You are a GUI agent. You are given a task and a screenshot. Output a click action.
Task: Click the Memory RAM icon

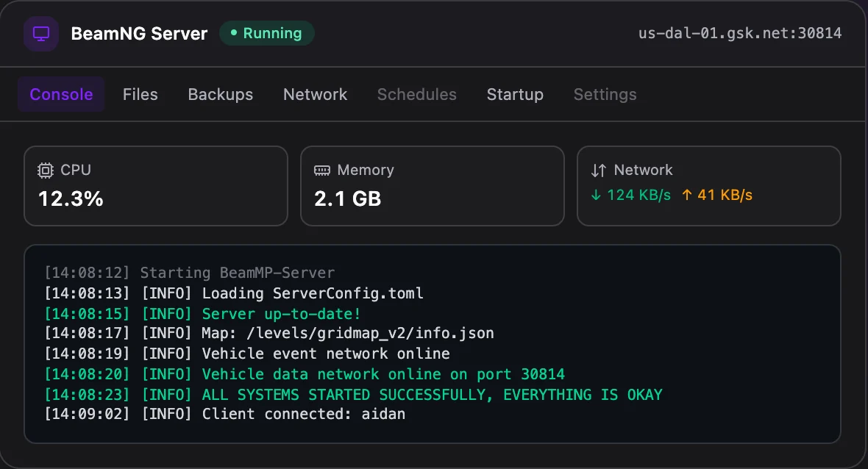(321, 171)
